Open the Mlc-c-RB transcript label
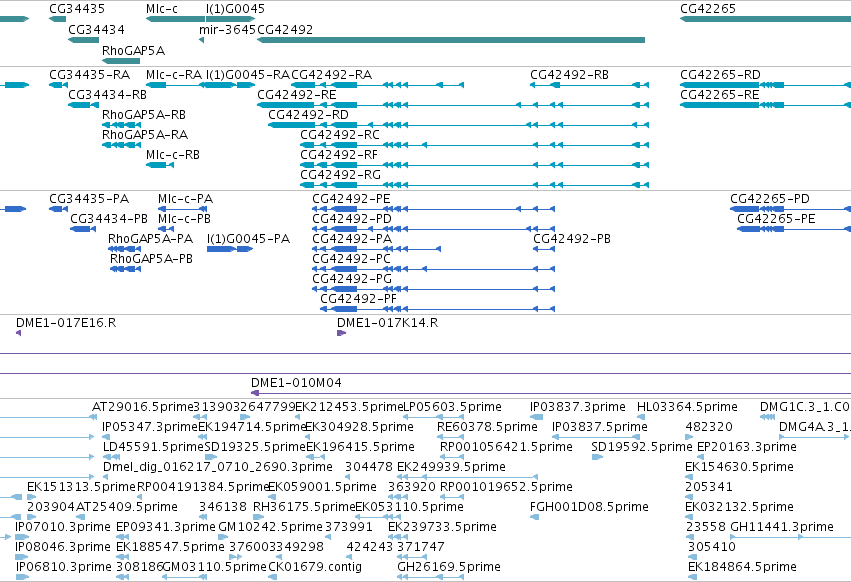The image size is (851, 582). [x=173, y=155]
